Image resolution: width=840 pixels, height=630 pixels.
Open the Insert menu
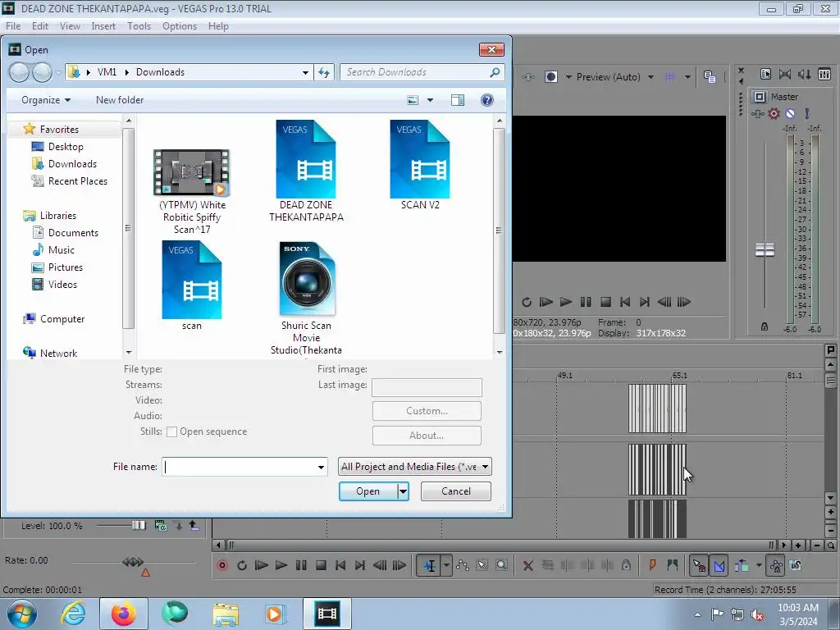pos(103,25)
